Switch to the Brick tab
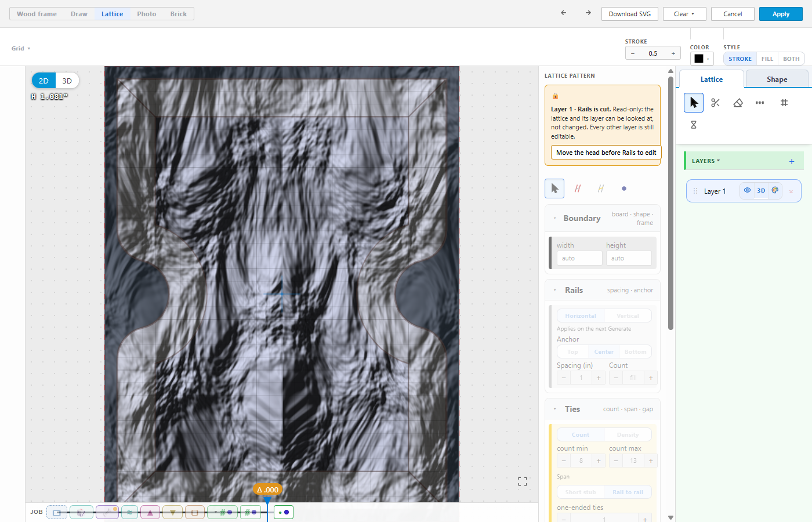The image size is (812, 522). 179,14
